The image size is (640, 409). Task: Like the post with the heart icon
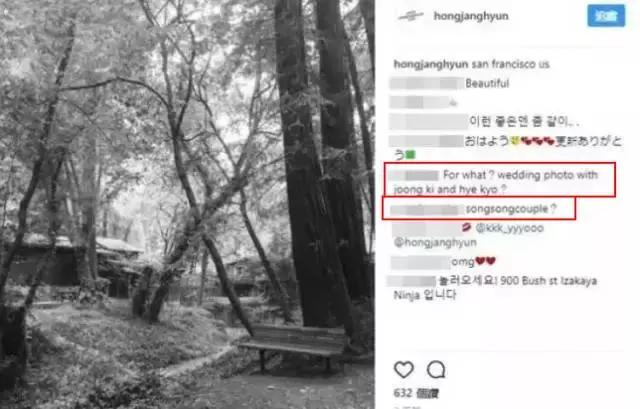(x=404, y=370)
